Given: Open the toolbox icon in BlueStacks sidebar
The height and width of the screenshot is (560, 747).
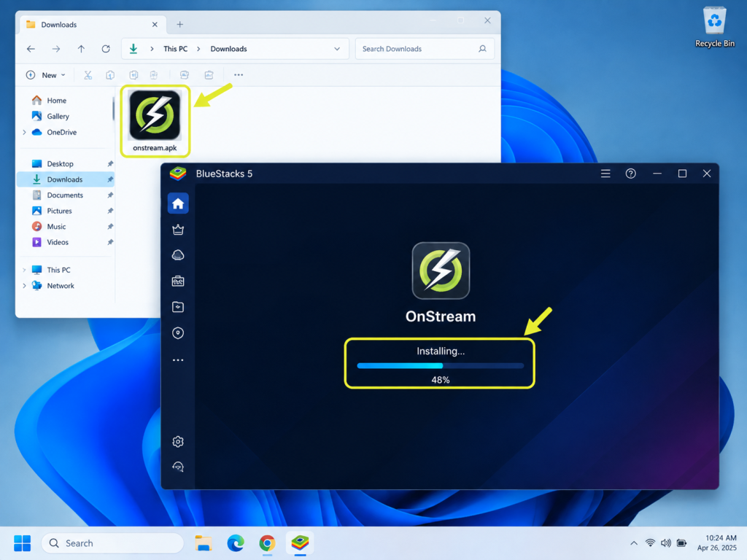Looking at the screenshot, I should coord(178,281).
